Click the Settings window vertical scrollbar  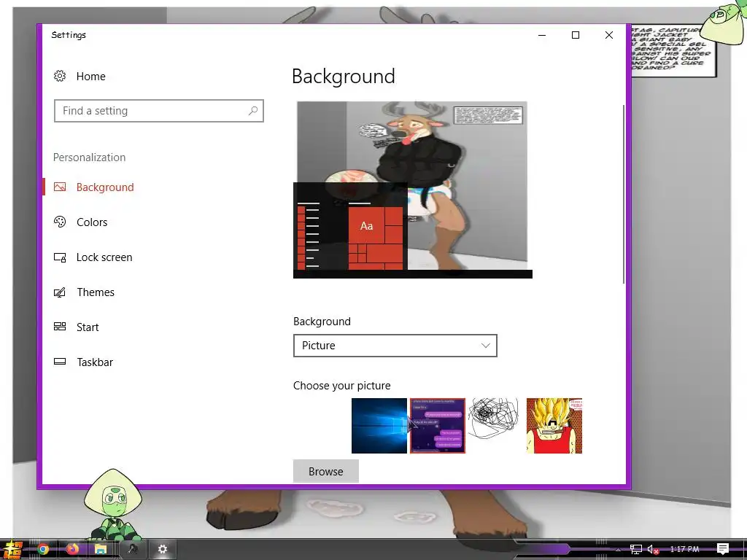(624, 194)
